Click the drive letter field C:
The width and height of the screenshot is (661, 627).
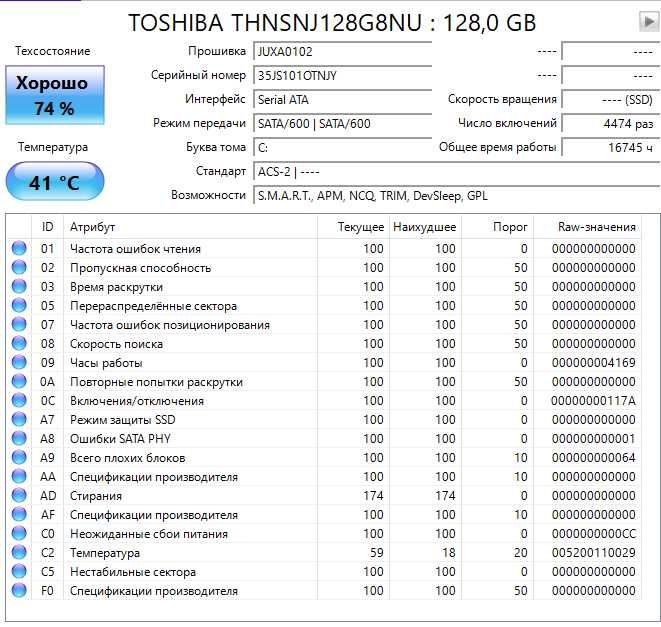(x=343, y=148)
